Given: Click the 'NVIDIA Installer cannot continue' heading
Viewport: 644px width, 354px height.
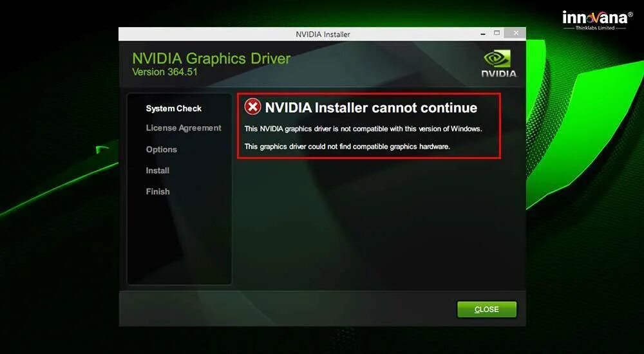Looking at the screenshot, I should [x=371, y=107].
